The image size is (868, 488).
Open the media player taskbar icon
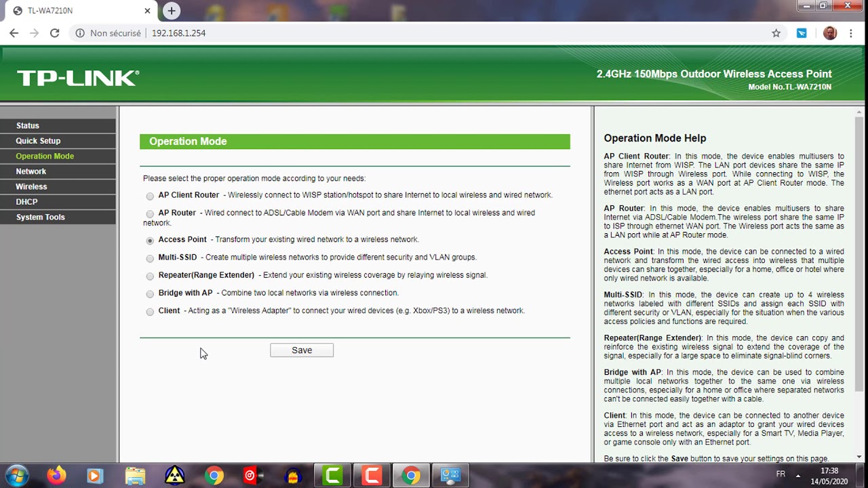coord(96,475)
